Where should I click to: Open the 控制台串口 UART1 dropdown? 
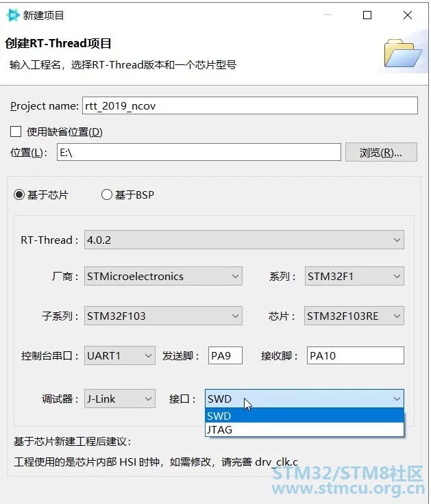pos(120,355)
